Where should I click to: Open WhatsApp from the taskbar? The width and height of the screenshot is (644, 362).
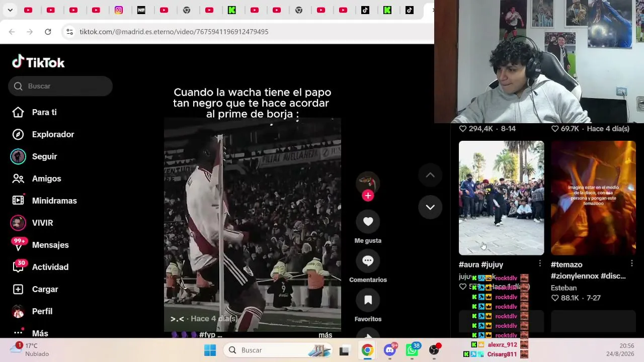[x=413, y=350]
